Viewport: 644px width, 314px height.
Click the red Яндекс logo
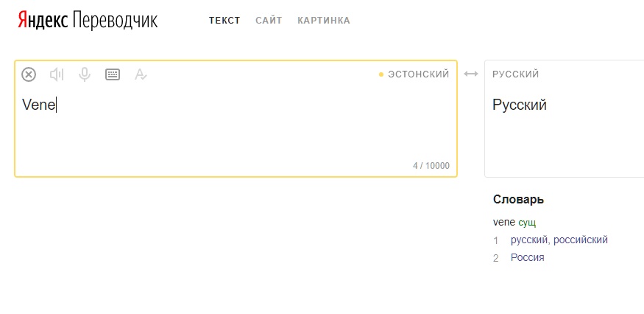pyautogui.click(x=43, y=20)
